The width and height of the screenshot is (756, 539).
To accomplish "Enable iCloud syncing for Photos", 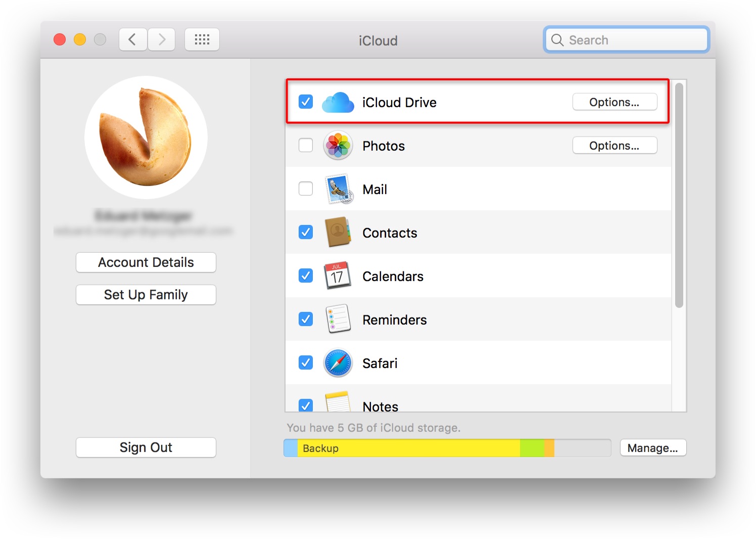I will [305, 145].
